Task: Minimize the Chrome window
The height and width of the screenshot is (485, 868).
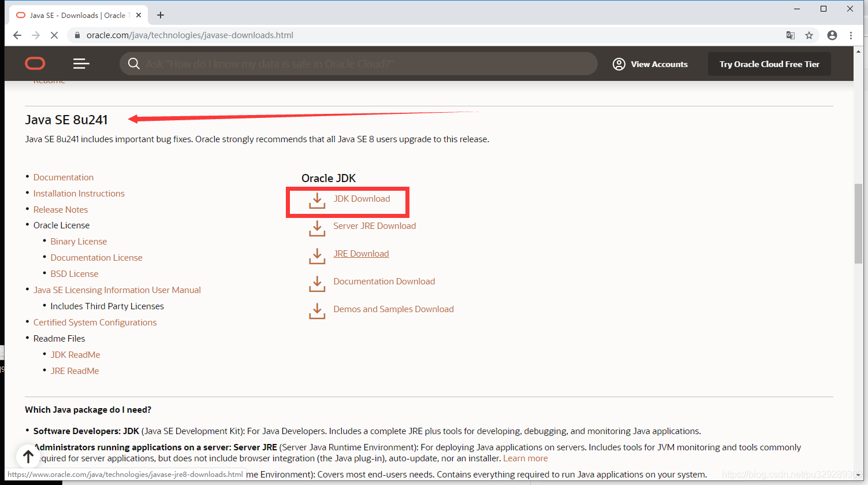Action: tap(797, 9)
